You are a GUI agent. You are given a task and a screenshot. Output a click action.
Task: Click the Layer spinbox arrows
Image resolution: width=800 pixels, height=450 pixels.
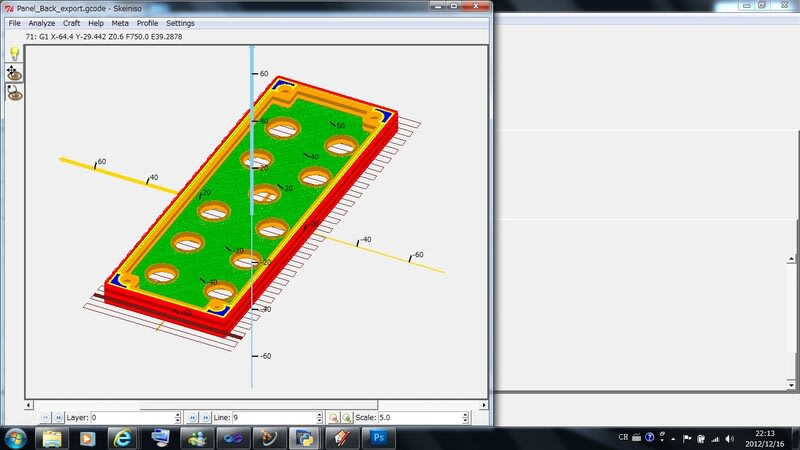(x=178, y=418)
